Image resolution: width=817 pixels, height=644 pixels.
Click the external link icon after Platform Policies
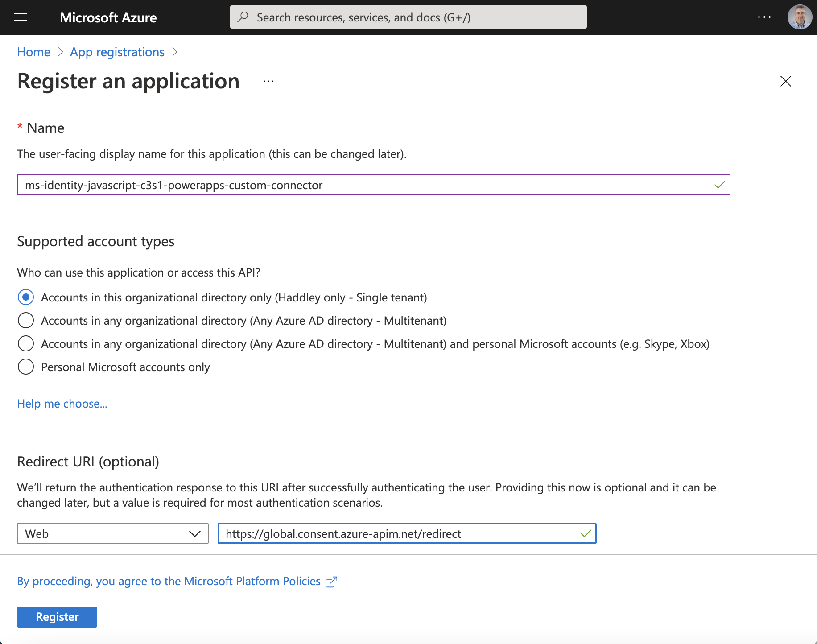[331, 582]
